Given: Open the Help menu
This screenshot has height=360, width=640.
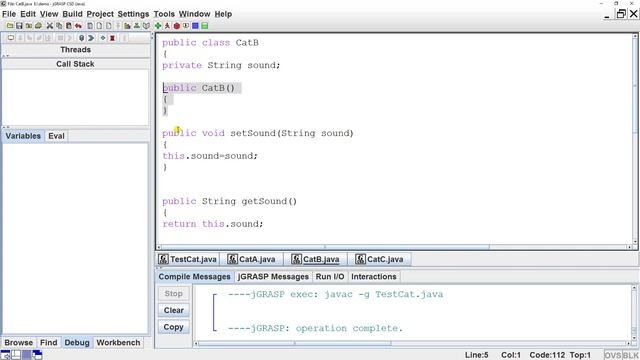Looking at the screenshot, I should [x=223, y=14].
